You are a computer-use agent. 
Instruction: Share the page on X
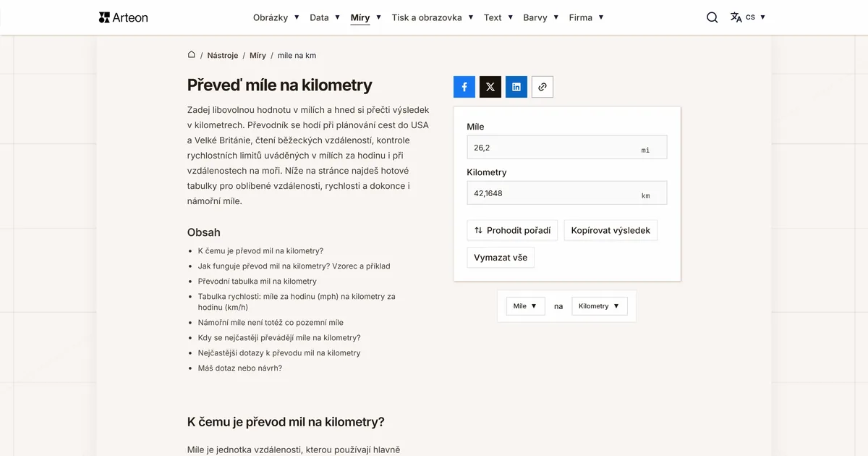[x=490, y=87]
